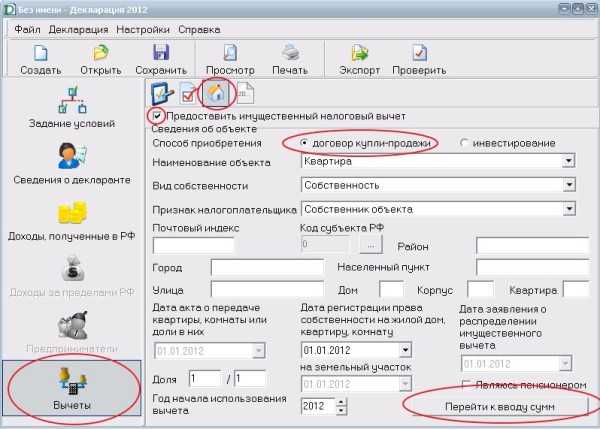Image resolution: width=600 pixels, height=429 pixels.
Task: Open the property registration date dropdown
Action: [x=405, y=350]
